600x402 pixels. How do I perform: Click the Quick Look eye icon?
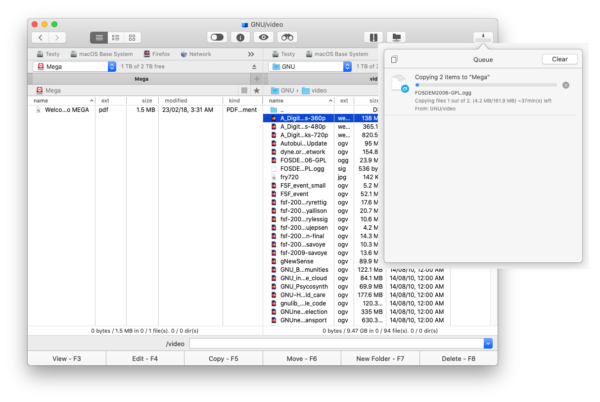coord(265,37)
